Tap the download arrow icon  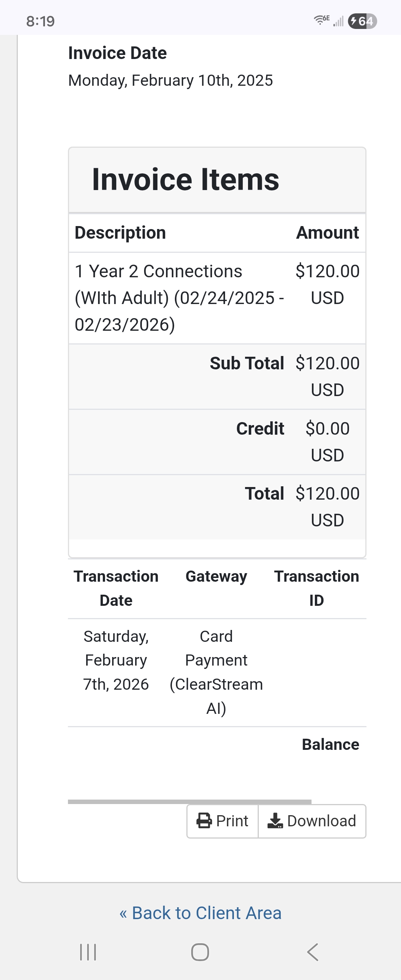(275, 821)
